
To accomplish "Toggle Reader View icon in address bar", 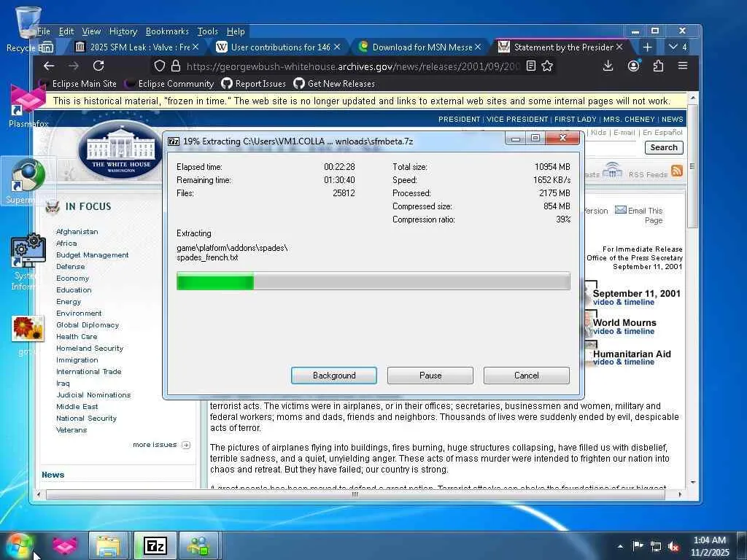I will tap(531, 66).
